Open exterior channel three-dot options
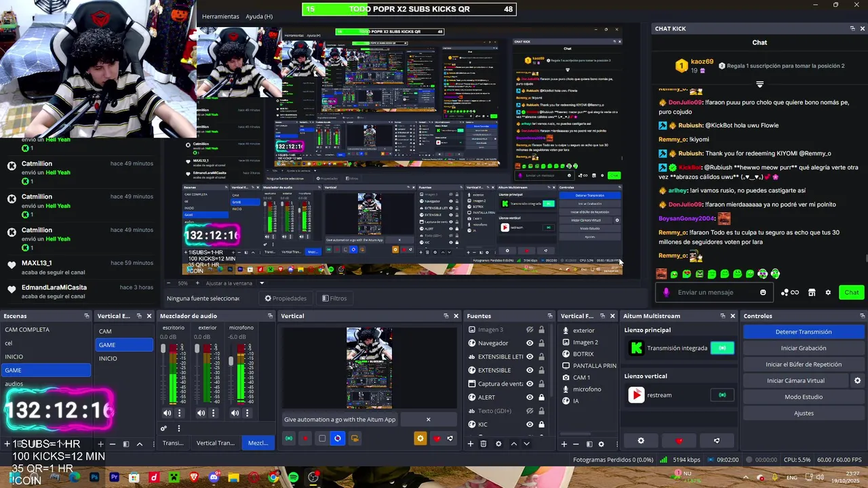This screenshot has height=488, width=868. pos(214,413)
